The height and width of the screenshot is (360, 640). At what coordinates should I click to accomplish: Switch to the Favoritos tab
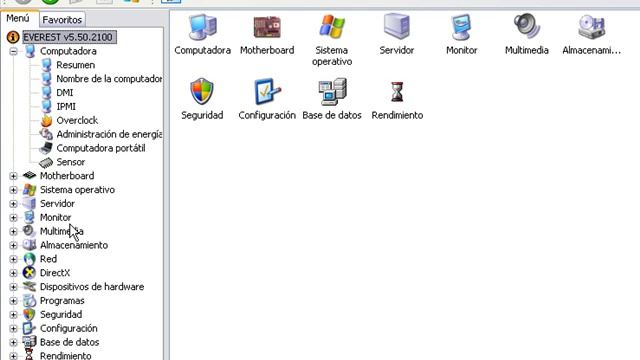pyautogui.click(x=62, y=20)
